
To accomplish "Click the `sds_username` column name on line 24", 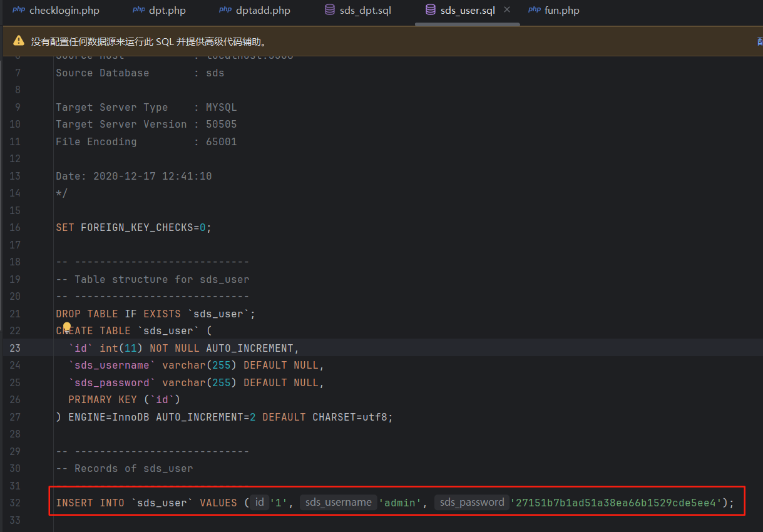I will pos(112,365).
